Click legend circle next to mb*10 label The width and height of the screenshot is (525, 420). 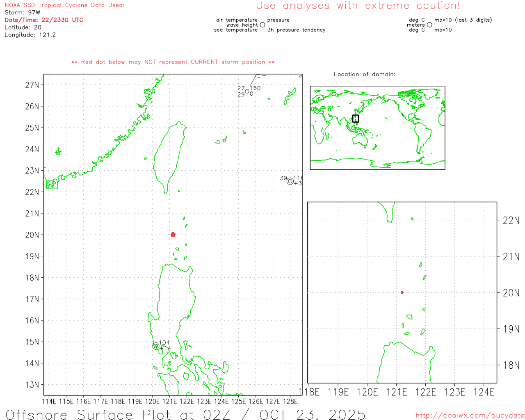(429, 25)
